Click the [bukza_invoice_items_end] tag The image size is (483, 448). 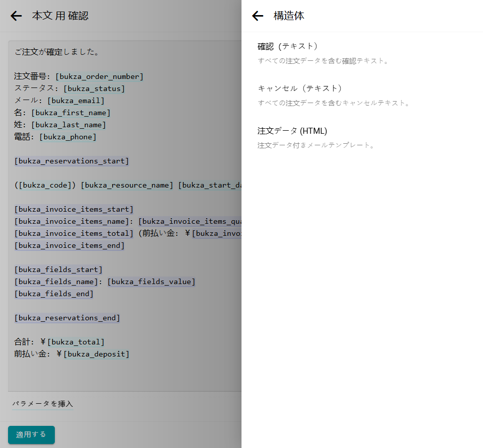click(x=69, y=245)
